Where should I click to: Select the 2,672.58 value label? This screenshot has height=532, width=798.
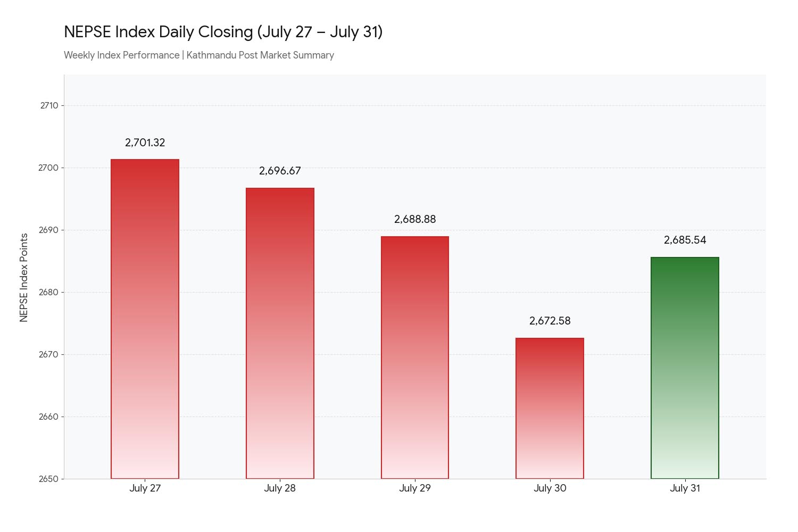click(x=550, y=321)
